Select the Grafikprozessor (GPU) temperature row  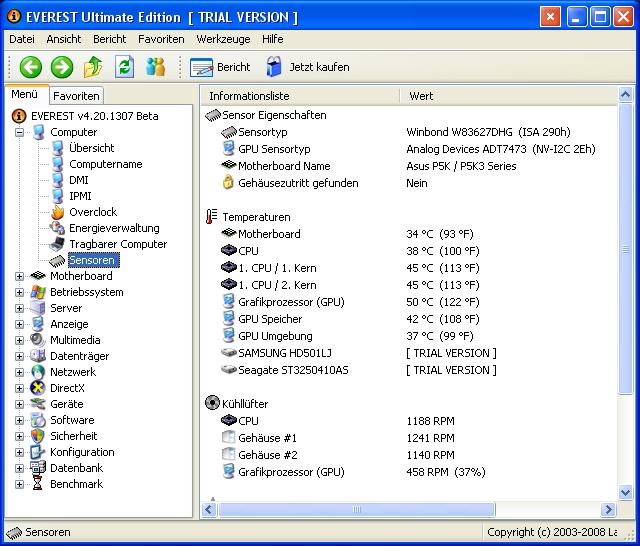click(x=408, y=302)
